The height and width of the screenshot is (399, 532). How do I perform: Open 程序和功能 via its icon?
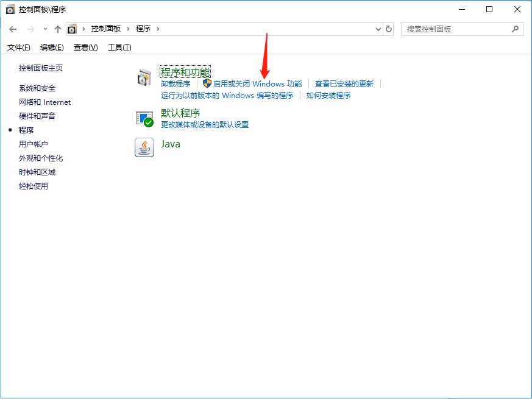tap(144, 78)
